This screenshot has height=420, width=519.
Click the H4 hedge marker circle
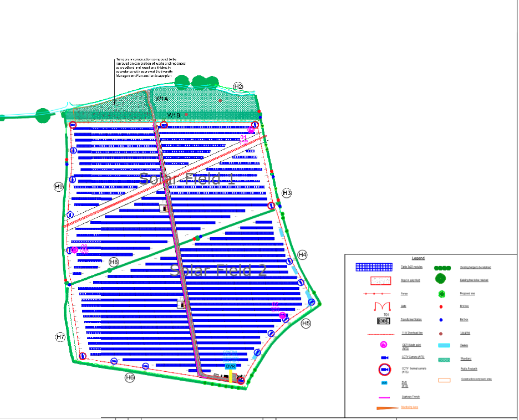click(302, 254)
